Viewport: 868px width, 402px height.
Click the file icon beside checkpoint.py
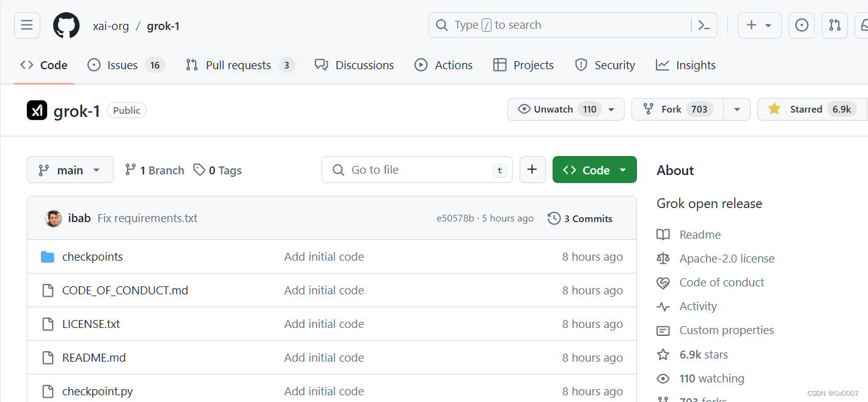(x=48, y=392)
